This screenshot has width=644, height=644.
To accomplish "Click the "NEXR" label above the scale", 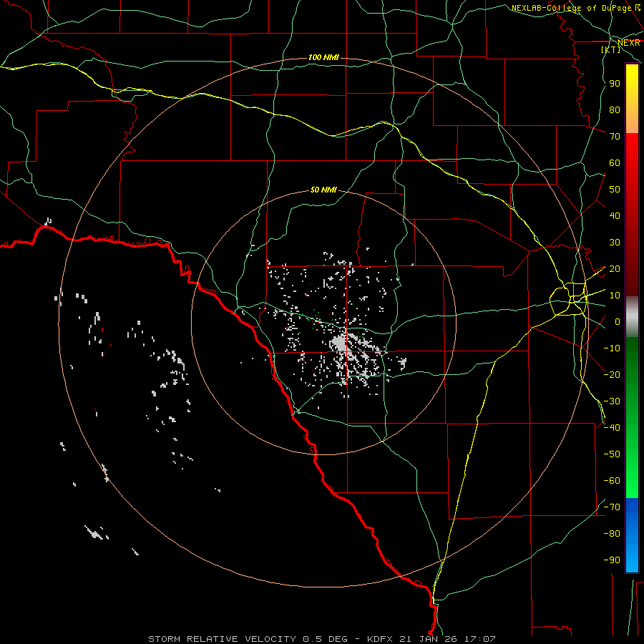I will 629,43.
